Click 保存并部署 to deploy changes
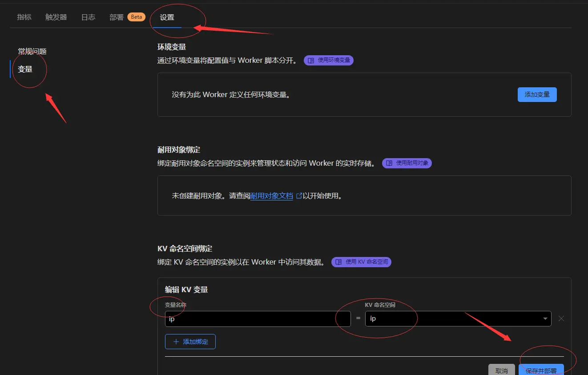Image resolution: width=588 pixels, height=375 pixels. click(x=542, y=370)
